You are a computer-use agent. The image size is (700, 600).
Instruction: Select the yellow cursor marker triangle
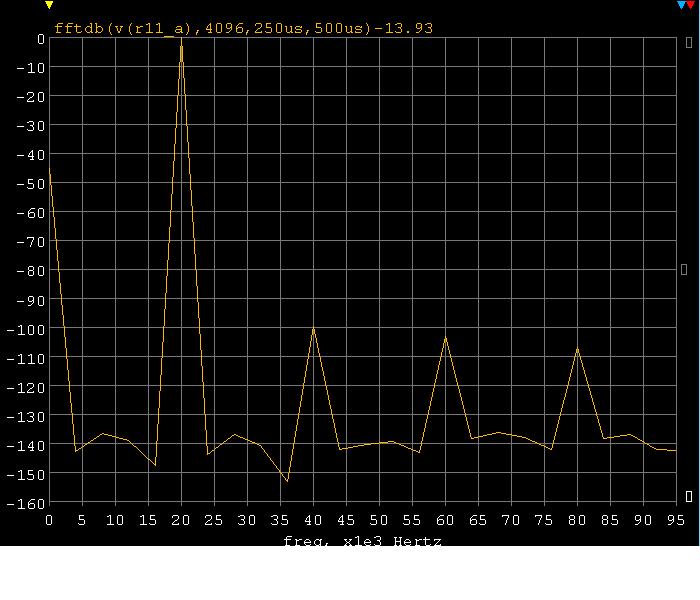(49, 5)
